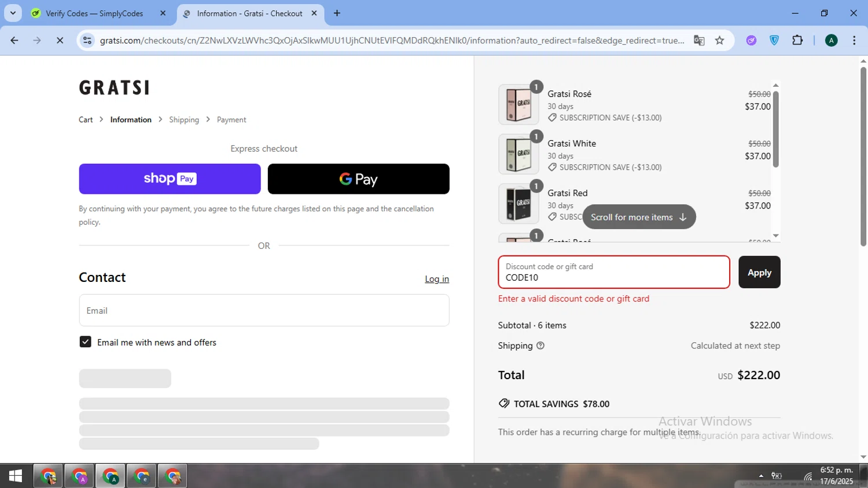This screenshot has height=488, width=868.
Task: Click the browser back arrow
Action: (14, 41)
